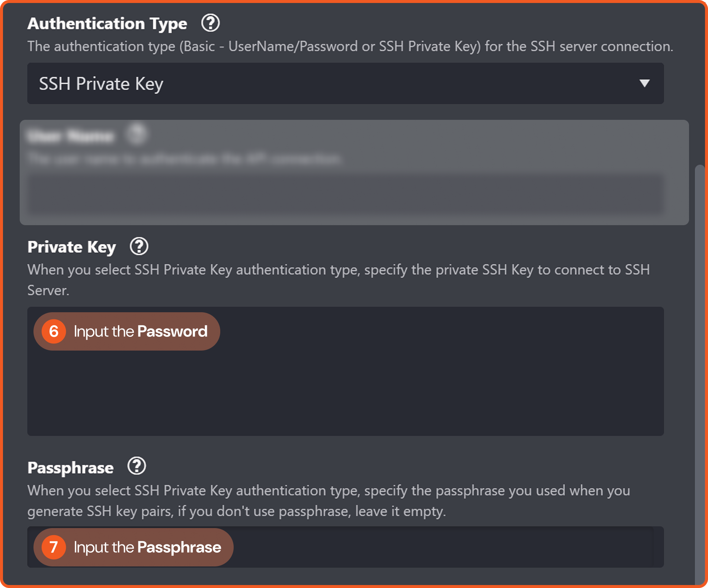Click the Authentication Type heading label
Screen dimensions: 708x588
(x=107, y=23)
